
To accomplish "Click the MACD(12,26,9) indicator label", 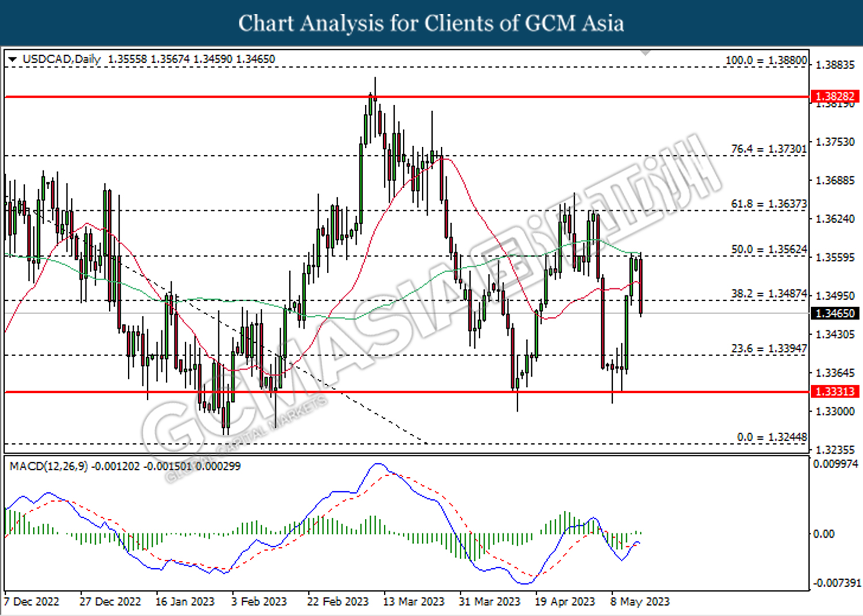I will (49, 466).
